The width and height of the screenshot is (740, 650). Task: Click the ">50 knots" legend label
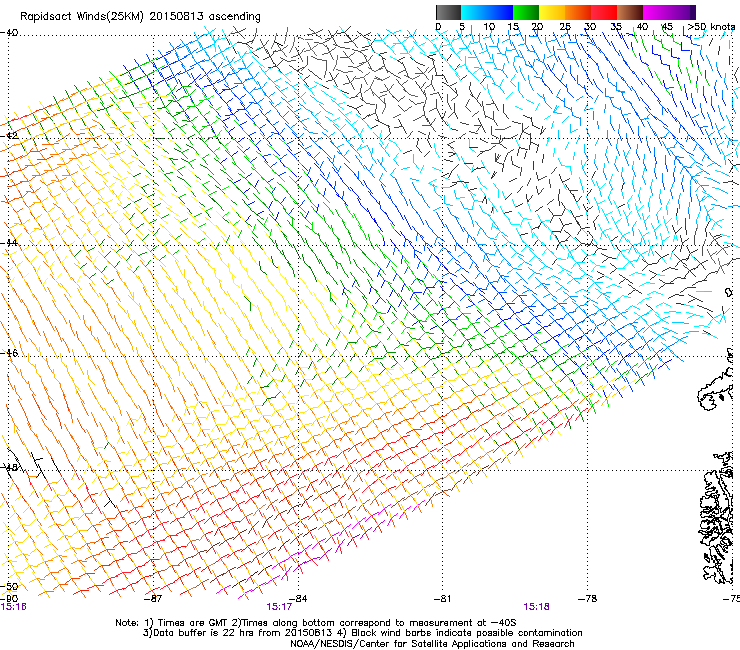[x=711, y=26]
